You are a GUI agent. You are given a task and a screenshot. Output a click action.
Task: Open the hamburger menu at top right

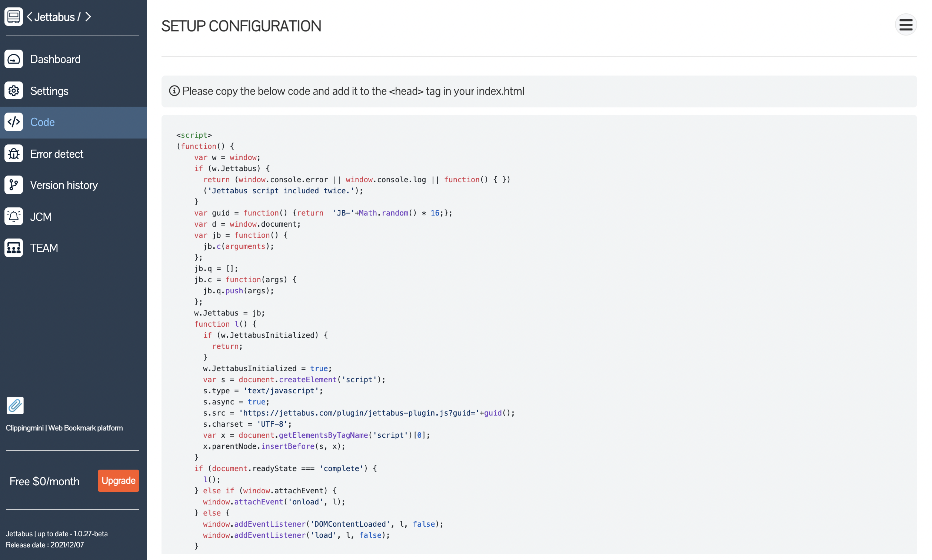(x=905, y=25)
